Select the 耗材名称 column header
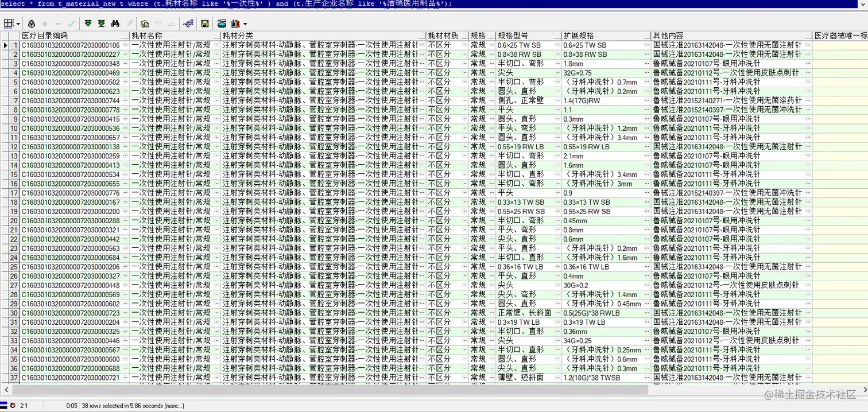868x412 pixels. (x=176, y=36)
